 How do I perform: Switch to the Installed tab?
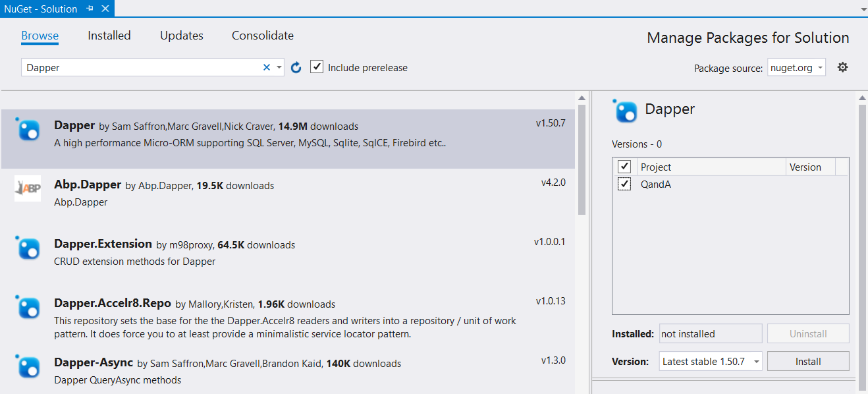click(109, 36)
